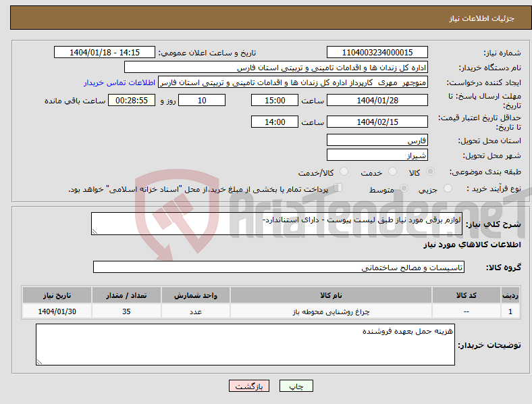This screenshot has height=404, width=532.
Task: Click the announcement date field 1404/01/18 - 14:15
Action: (x=105, y=52)
